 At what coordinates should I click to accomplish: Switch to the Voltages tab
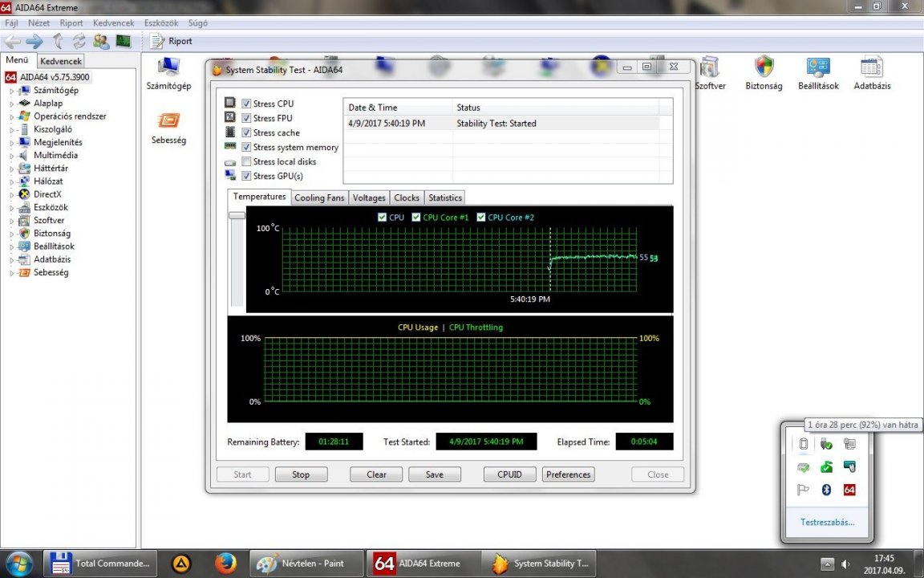369,197
